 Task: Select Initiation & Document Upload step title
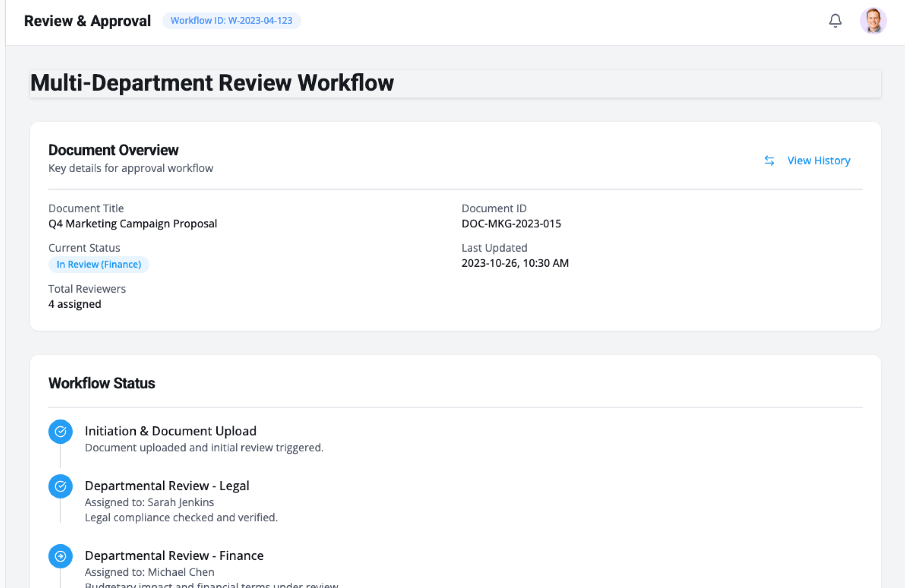[x=170, y=431]
